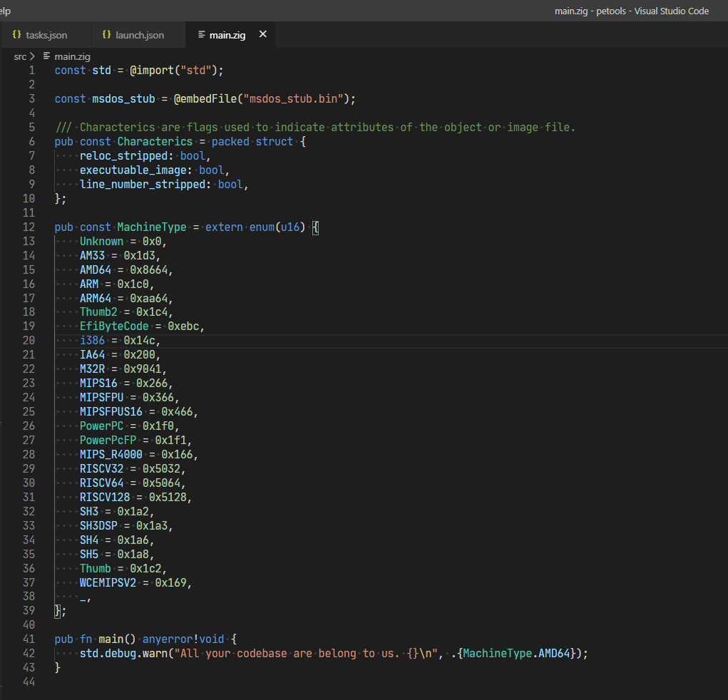Image resolution: width=728 pixels, height=700 pixels.
Task: Click the JSON braces icon on tasks.json tab
Action: [16, 35]
